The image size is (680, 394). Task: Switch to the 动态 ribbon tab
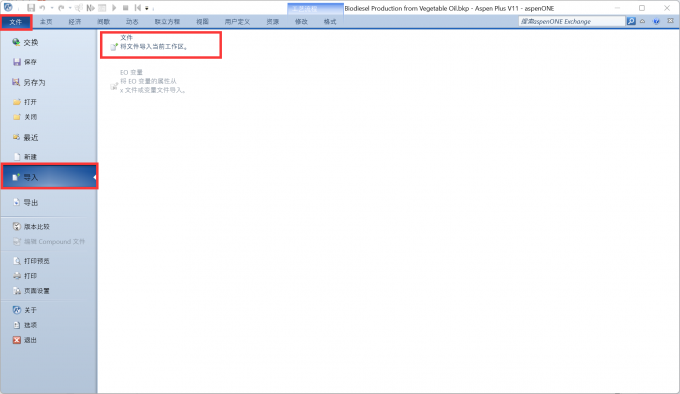tap(132, 22)
